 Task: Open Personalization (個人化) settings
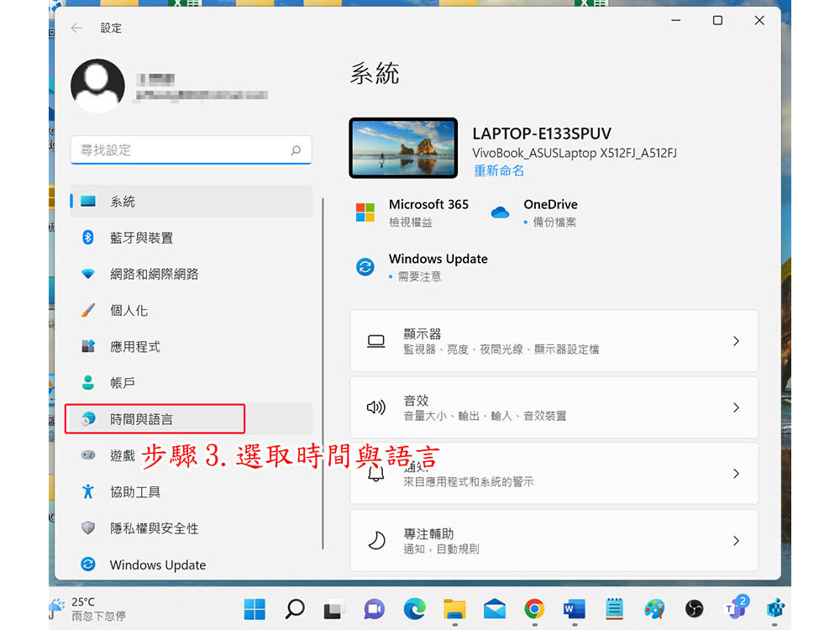(129, 310)
